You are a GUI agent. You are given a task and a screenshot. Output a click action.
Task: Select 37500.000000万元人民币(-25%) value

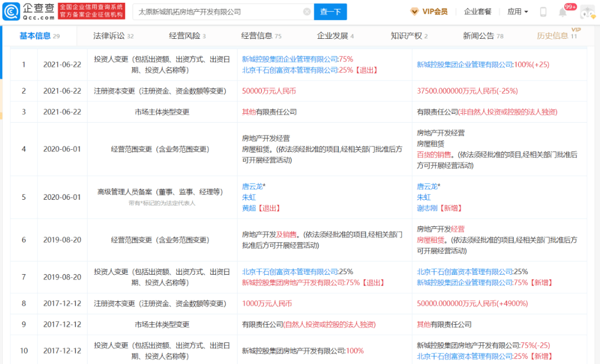click(467, 91)
